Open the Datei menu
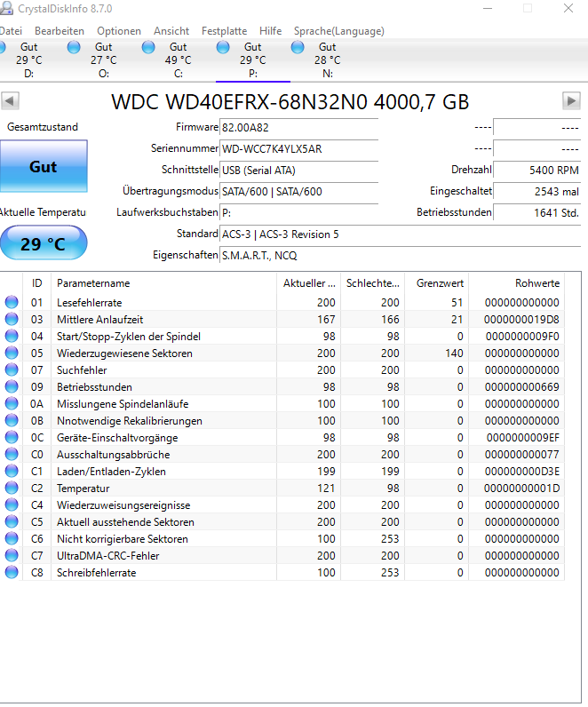This screenshot has width=588, height=707. pos(11,31)
